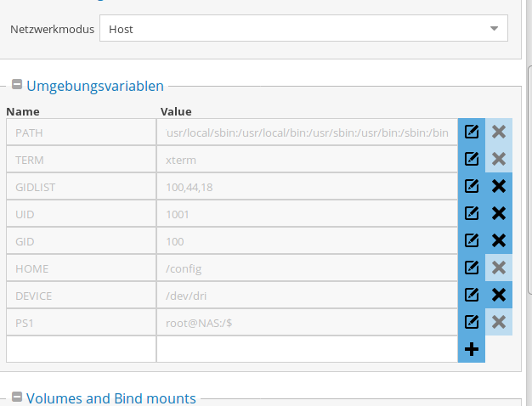Collapse the Umgebungsvariablen section

tap(17, 84)
